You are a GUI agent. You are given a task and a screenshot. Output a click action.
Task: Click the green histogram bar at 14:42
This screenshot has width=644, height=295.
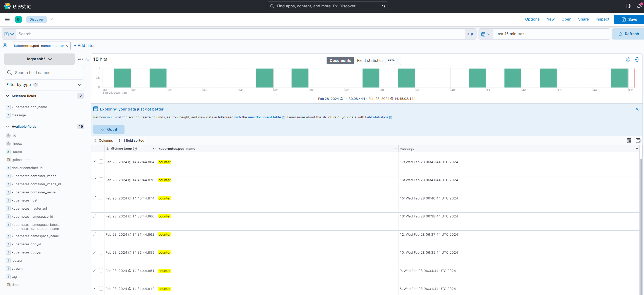click(548, 78)
